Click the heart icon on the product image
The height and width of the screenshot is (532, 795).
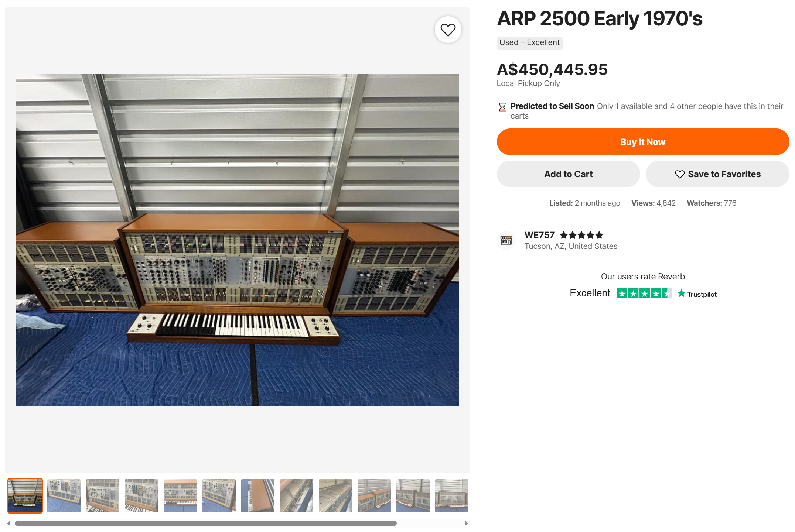click(448, 30)
